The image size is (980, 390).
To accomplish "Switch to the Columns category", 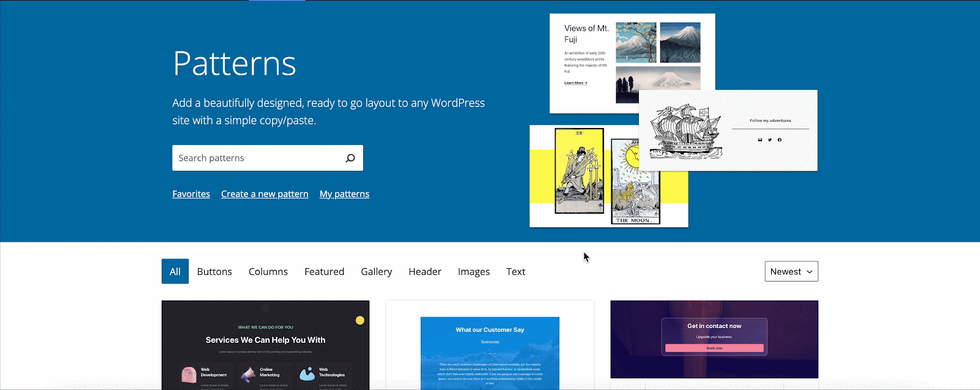I will coord(268,271).
